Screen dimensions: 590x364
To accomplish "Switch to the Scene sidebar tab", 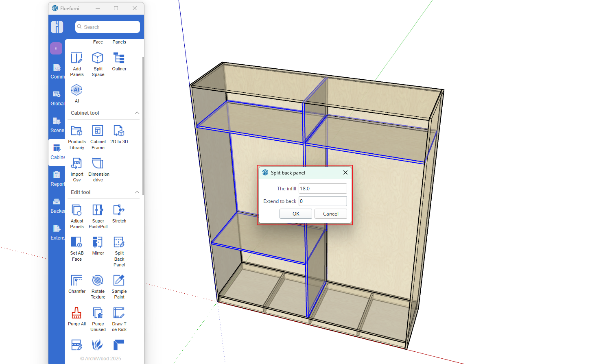I will tap(57, 125).
